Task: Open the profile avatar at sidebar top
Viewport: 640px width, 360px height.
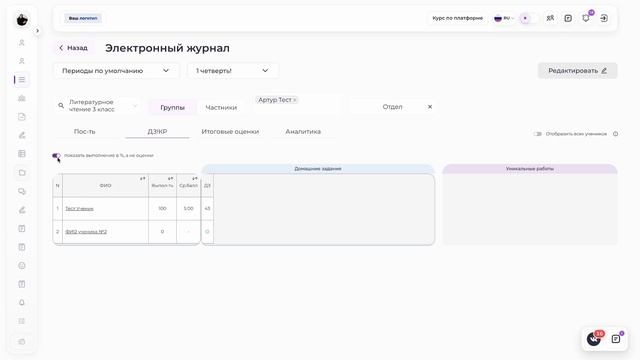Action: (x=22, y=19)
